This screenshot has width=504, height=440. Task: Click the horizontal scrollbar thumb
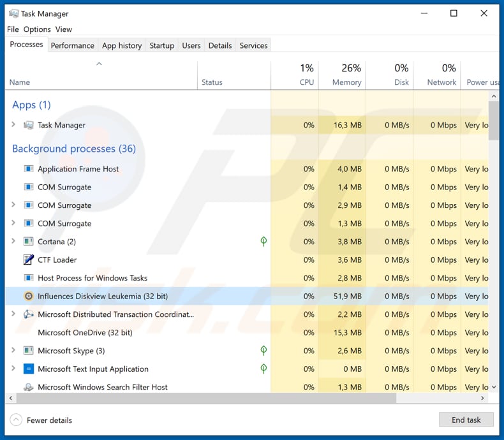[x=206, y=399]
